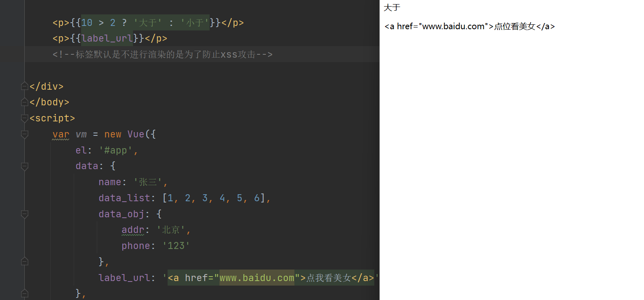This screenshot has width=644, height=300.
Task: Click the 'new' keyword before Vue
Action: 113,135
